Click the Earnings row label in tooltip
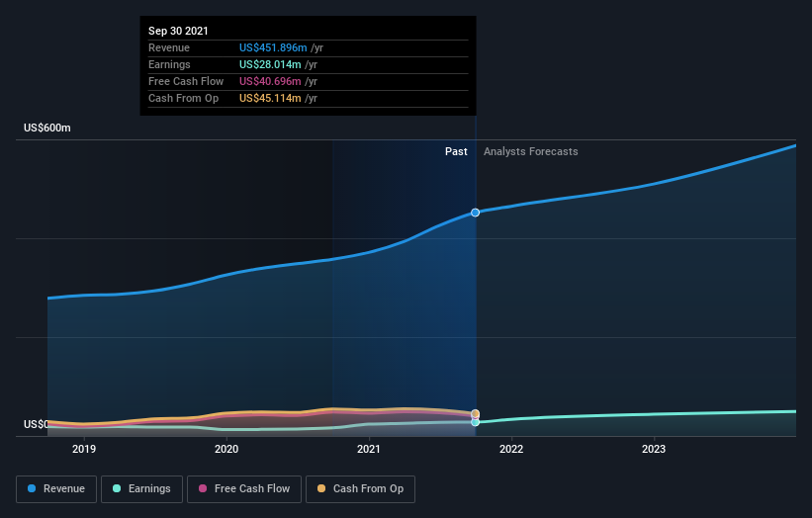Image resolution: width=812 pixels, height=518 pixels. (169, 64)
